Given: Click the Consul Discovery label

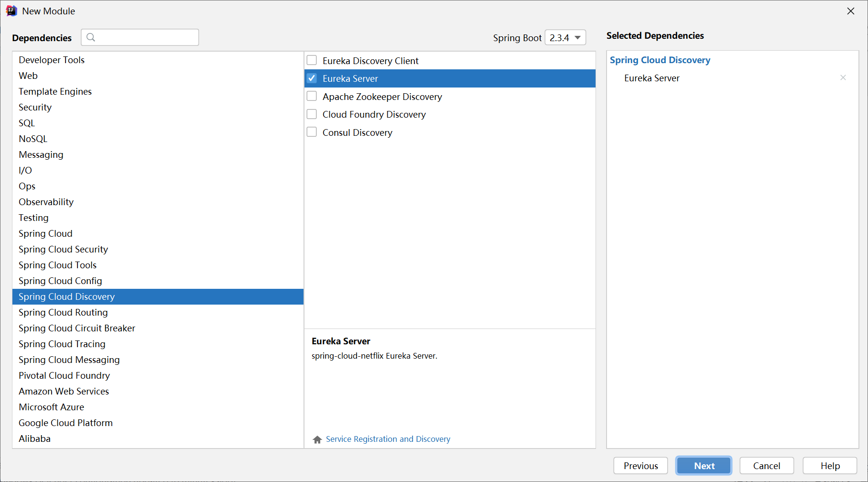Looking at the screenshot, I should (358, 132).
